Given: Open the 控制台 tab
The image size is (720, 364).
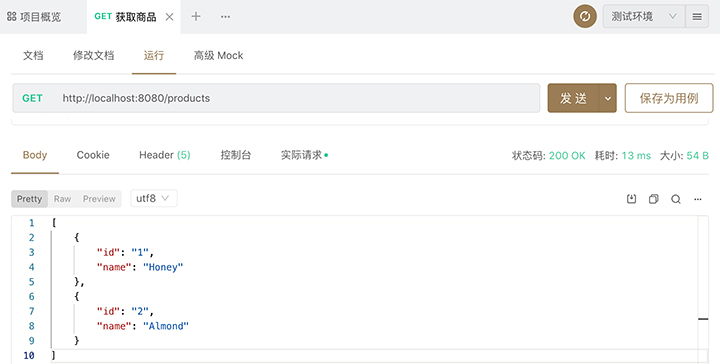Looking at the screenshot, I should [x=236, y=155].
